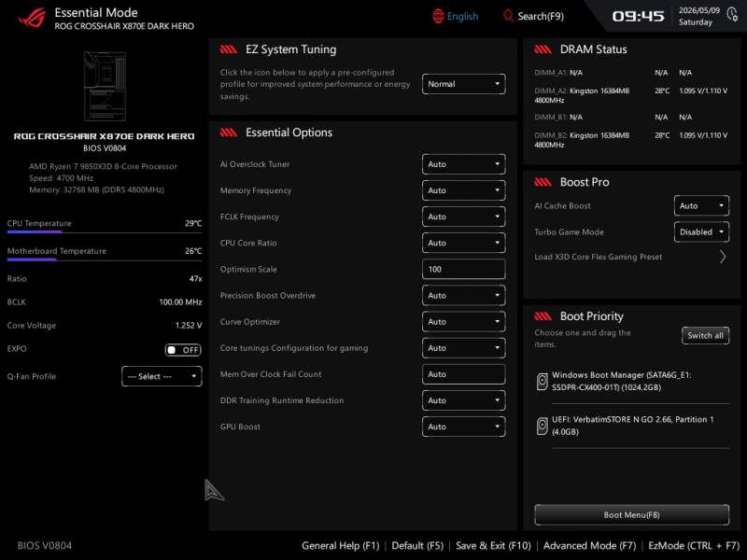Select the Windows Boot Manager boot entry
747x560 pixels.
[632, 382]
